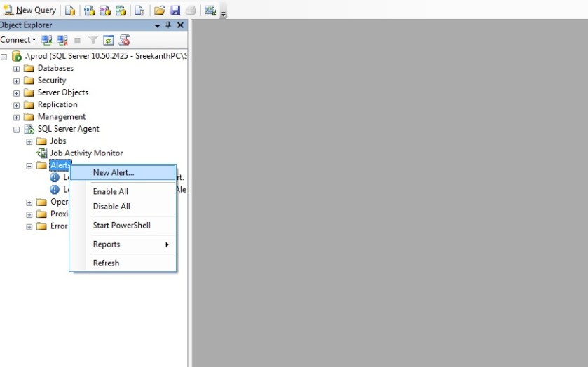Click the Refresh icon in Object Explorer toolbar
This screenshot has height=367, width=588.
pos(109,40)
